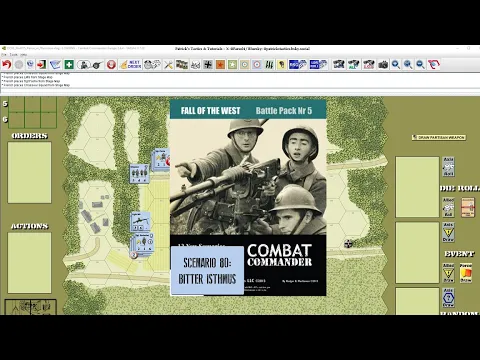This screenshot has height=360, width=480.
Task: Click the Allied Draw yellow triangle button
Action: (x=448, y=273)
